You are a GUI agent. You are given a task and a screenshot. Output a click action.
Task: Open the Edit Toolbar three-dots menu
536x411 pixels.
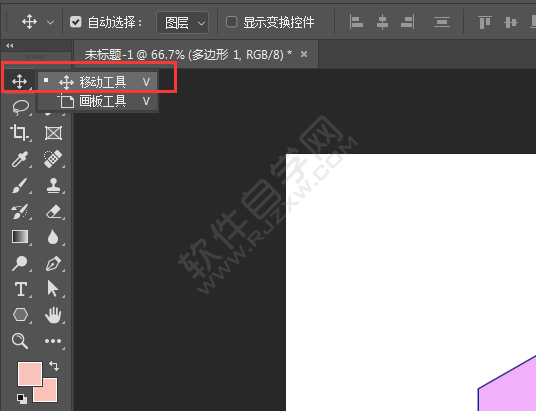click(x=53, y=341)
